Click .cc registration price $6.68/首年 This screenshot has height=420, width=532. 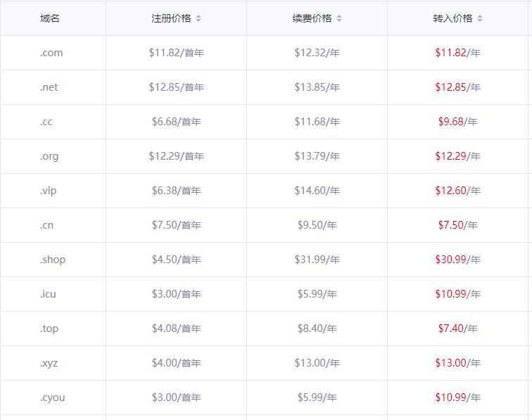pyautogui.click(x=177, y=122)
